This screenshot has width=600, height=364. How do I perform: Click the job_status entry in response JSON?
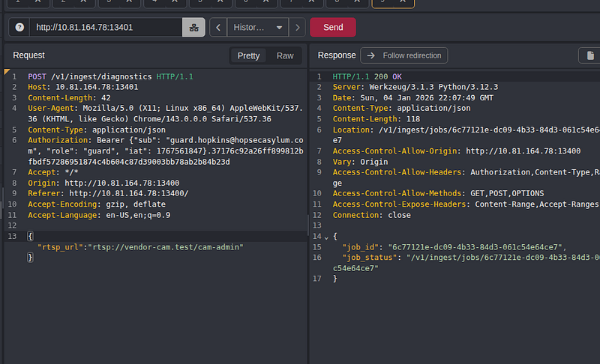pyautogui.click(x=466, y=263)
